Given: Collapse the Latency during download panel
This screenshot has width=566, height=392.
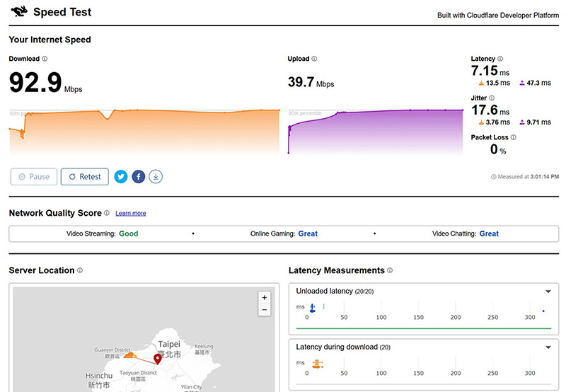Looking at the screenshot, I should click(548, 347).
